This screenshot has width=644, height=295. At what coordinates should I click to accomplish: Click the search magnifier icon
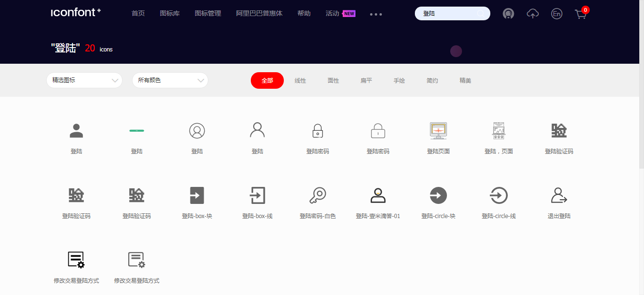pos(481,14)
